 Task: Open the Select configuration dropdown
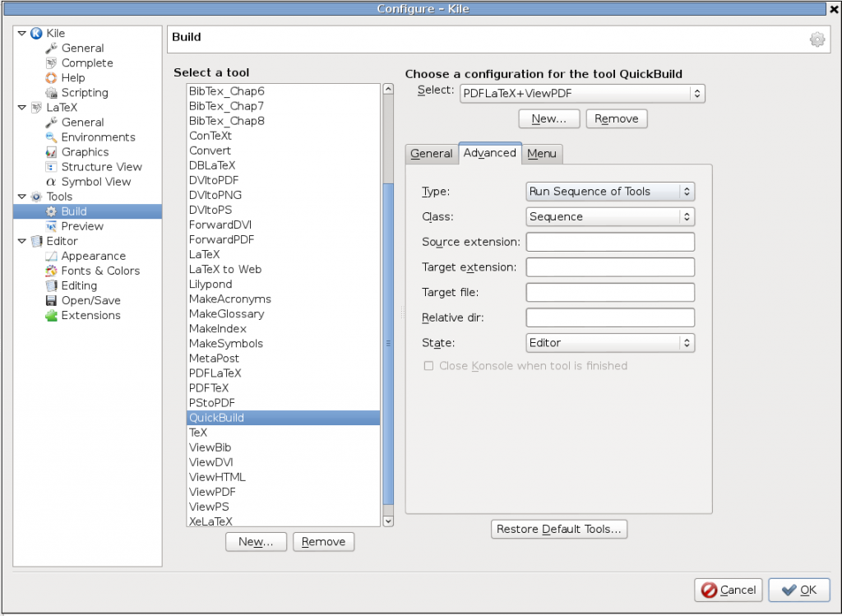582,94
